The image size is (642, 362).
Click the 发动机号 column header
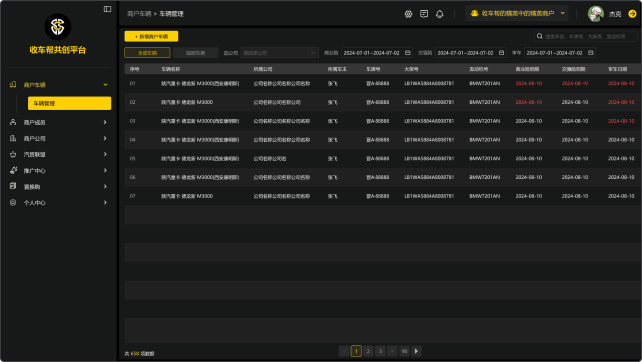click(479, 69)
